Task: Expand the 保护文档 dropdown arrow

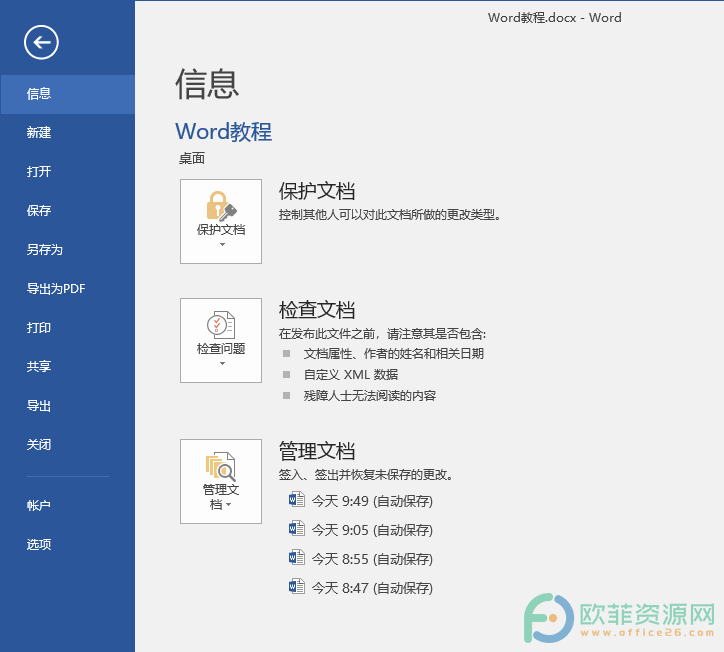Action: click(222, 244)
